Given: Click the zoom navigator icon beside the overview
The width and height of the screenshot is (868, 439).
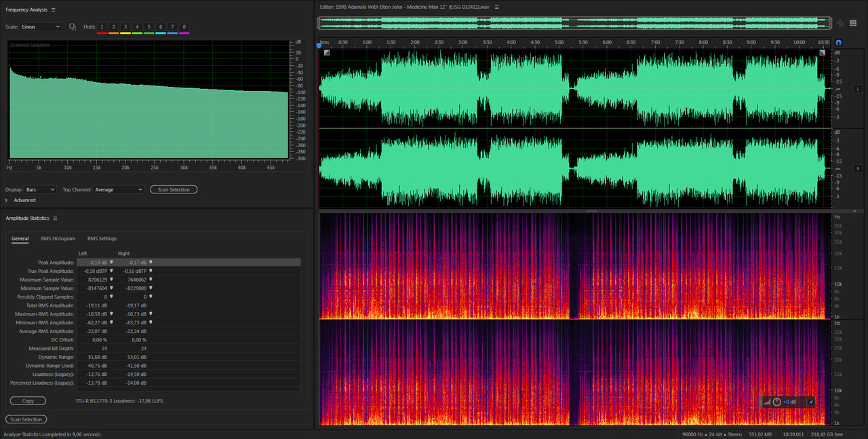Looking at the screenshot, I should [840, 24].
